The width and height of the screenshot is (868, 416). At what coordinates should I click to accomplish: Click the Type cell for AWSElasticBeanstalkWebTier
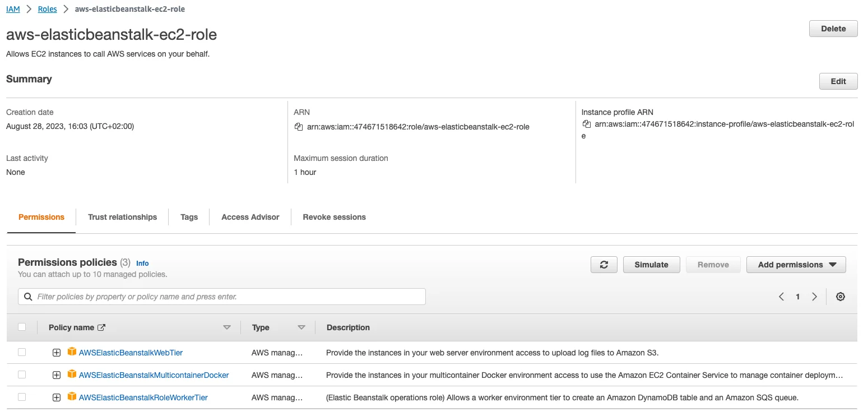(x=277, y=353)
